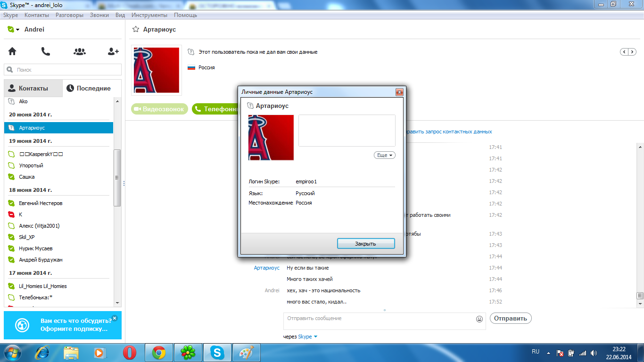Open the Skype Home icon
The height and width of the screenshot is (362, 644).
pos(12,51)
